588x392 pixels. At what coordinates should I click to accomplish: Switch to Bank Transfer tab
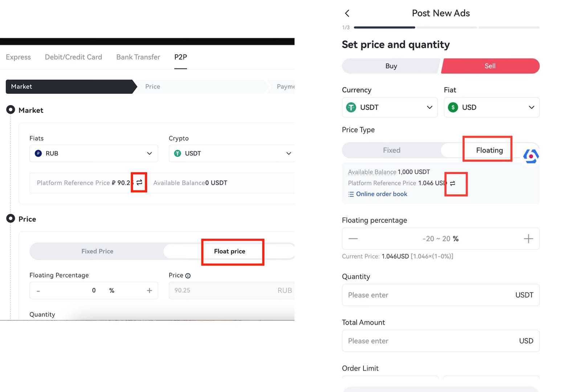click(138, 57)
